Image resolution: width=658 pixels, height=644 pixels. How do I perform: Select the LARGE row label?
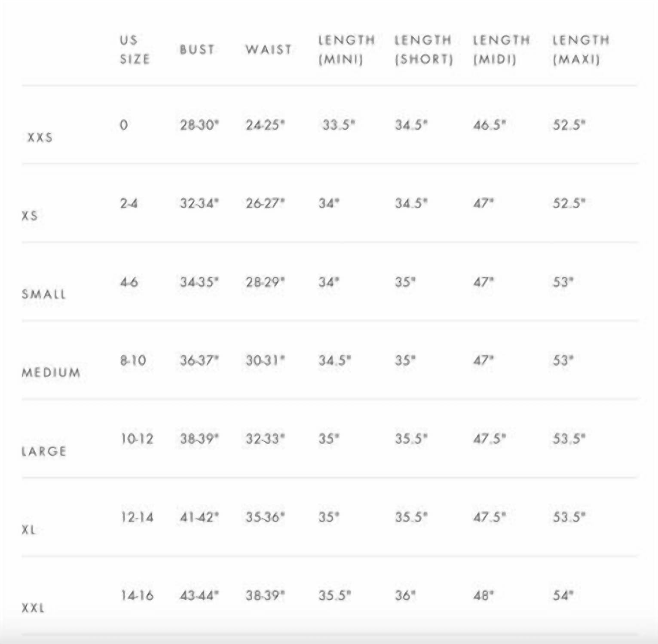pyautogui.click(x=44, y=451)
